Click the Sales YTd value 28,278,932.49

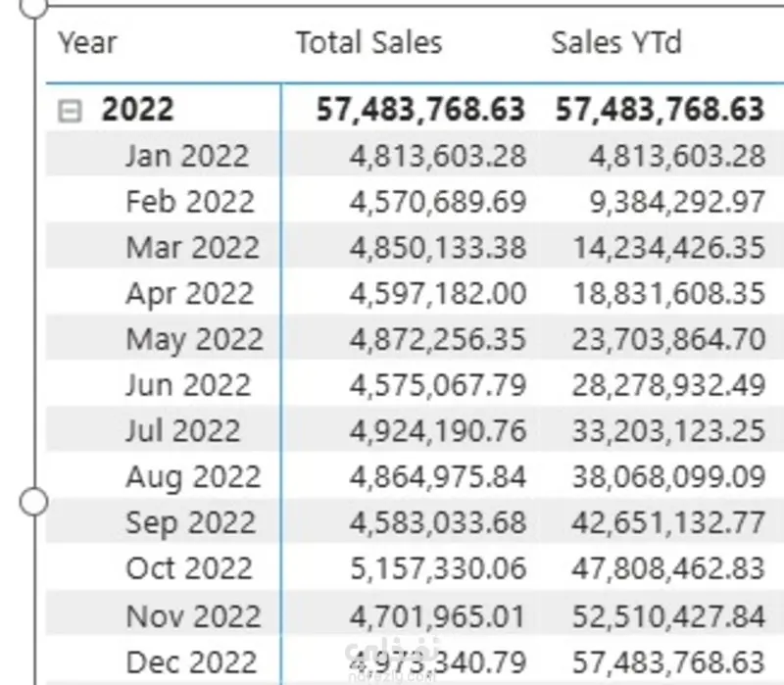pos(668,385)
